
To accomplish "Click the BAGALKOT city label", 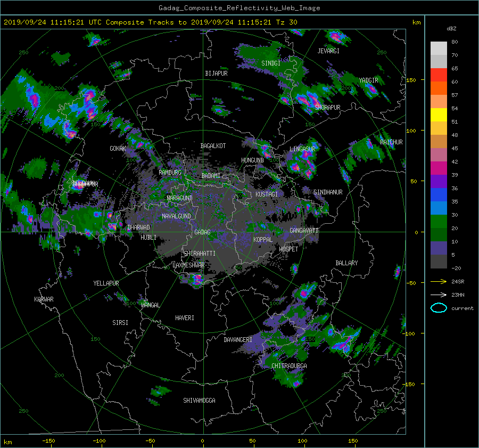I will tap(213, 146).
